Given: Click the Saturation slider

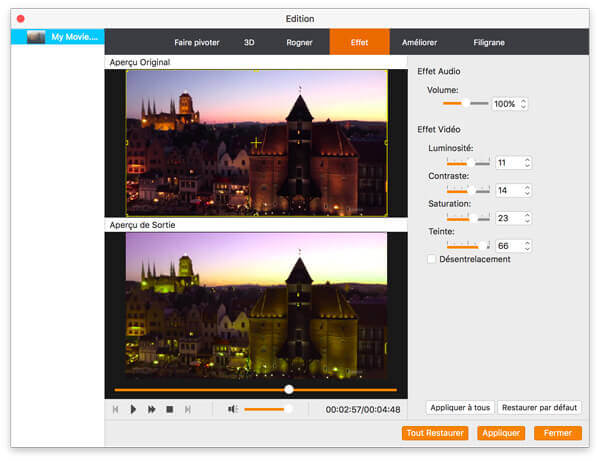Looking at the screenshot, I should pyautogui.click(x=468, y=218).
